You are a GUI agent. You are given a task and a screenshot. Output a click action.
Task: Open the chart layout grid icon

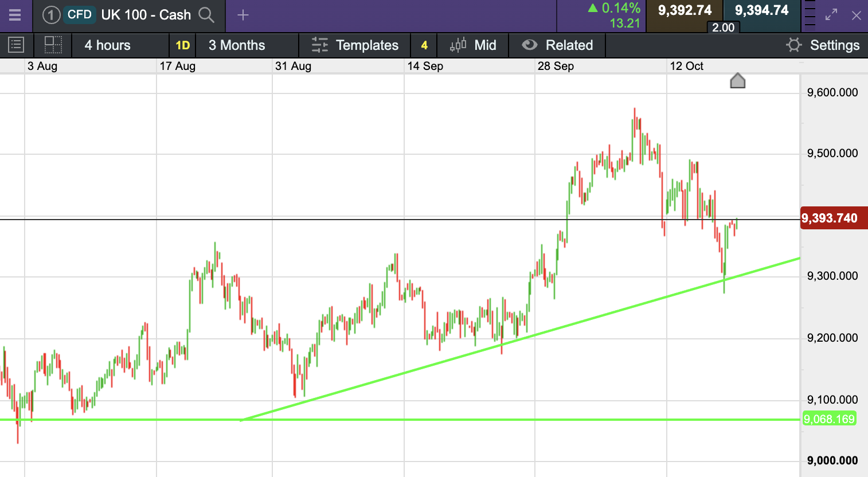(x=53, y=45)
